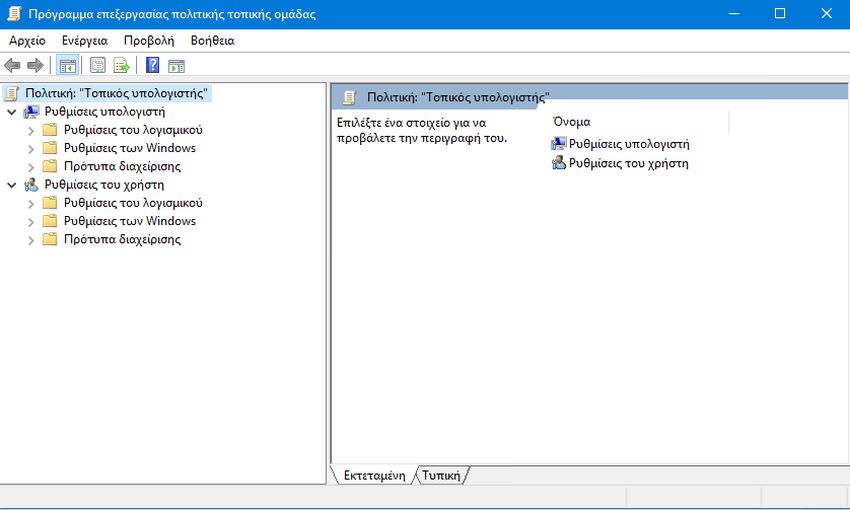Image resolution: width=850 pixels, height=510 pixels.
Task: Expand Ρυθμίσεις των Windows under computer settings
Action: pos(31,149)
